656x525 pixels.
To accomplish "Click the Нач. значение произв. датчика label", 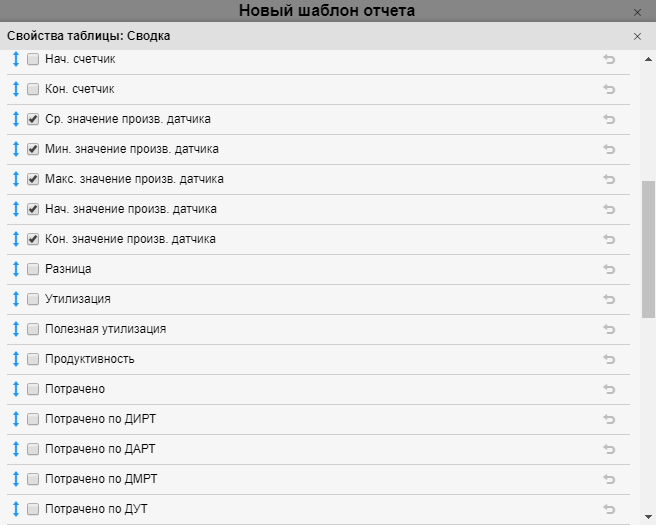I will [x=131, y=209].
